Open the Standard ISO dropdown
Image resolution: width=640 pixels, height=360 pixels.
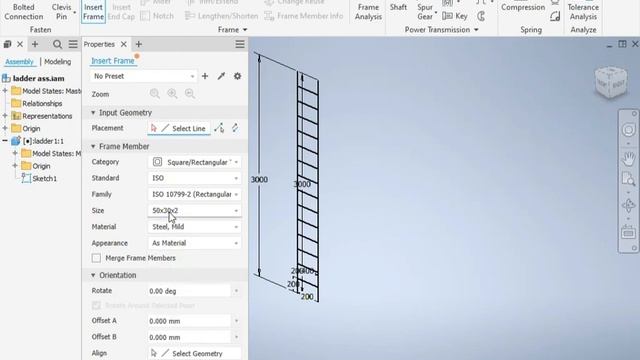(194, 178)
